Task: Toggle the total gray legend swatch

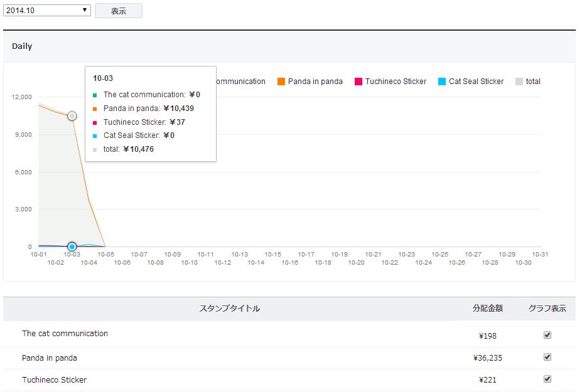Action: click(519, 82)
